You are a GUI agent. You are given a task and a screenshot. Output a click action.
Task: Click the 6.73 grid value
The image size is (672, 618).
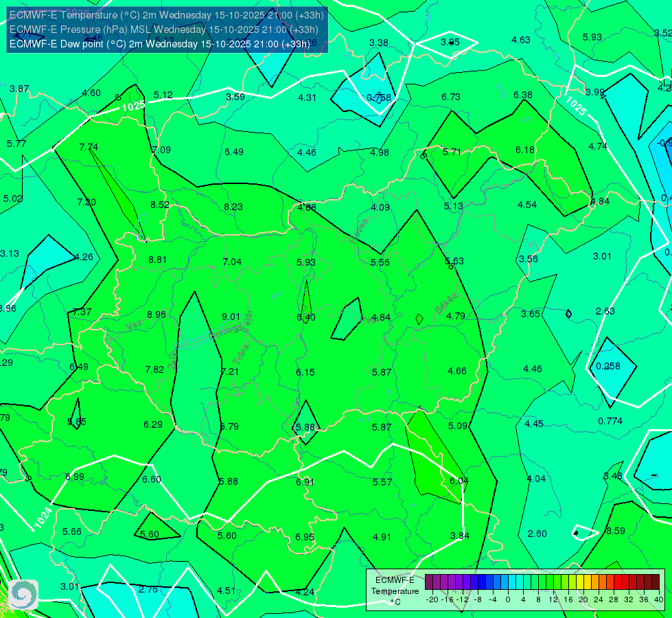tap(451, 97)
